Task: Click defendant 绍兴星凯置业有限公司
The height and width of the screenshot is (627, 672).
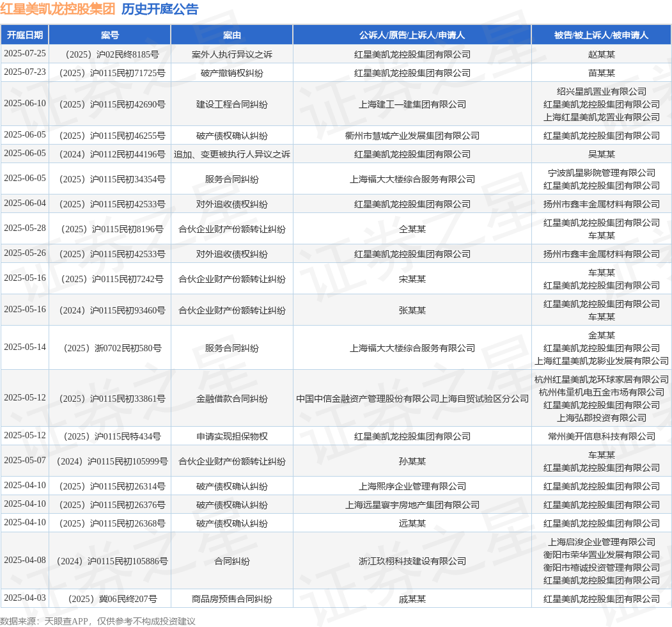Action: (x=601, y=91)
